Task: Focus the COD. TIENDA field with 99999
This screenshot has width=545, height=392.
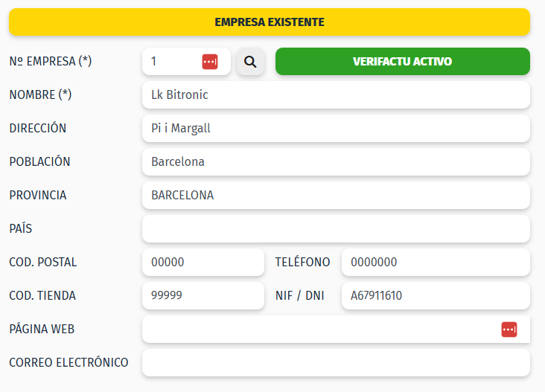Action: coord(203,295)
